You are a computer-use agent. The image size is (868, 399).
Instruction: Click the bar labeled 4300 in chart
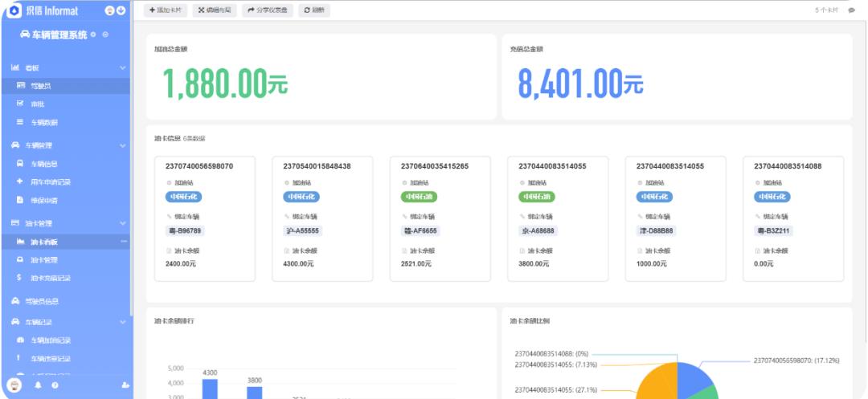pos(210,389)
